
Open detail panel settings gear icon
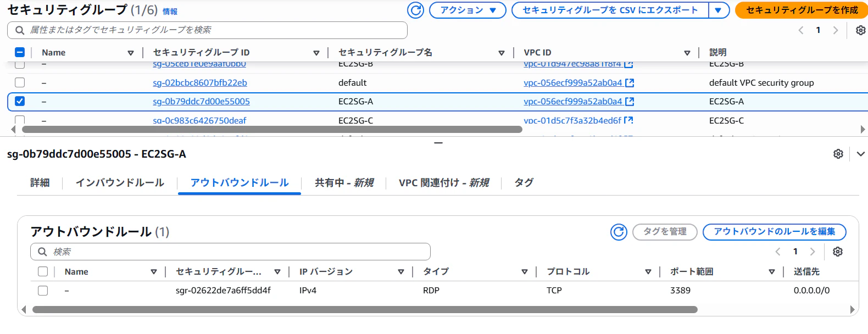pyautogui.click(x=838, y=154)
